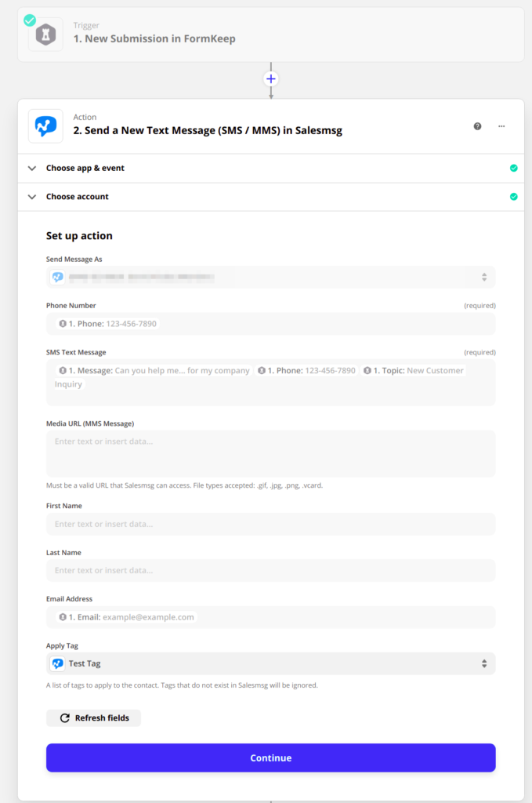The height and width of the screenshot is (803, 532).
Task: Click the 1. Topic pill in SMS message
Action: tap(414, 370)
